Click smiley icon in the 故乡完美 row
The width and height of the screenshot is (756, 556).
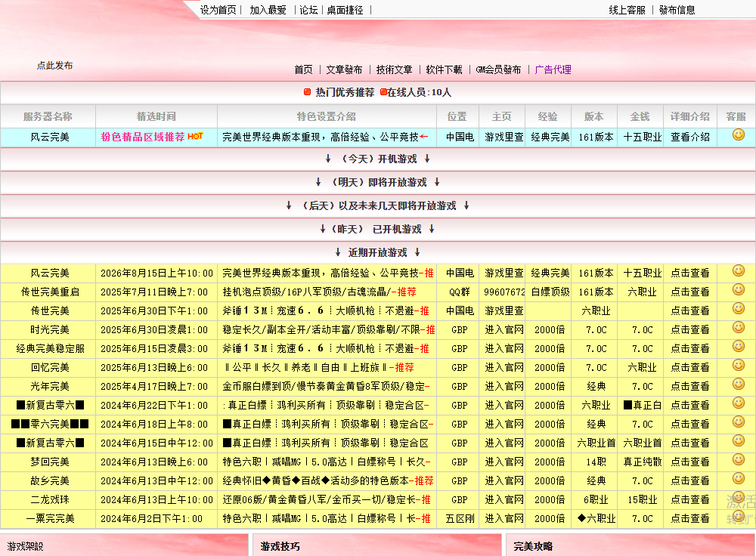tap(738, 478)
